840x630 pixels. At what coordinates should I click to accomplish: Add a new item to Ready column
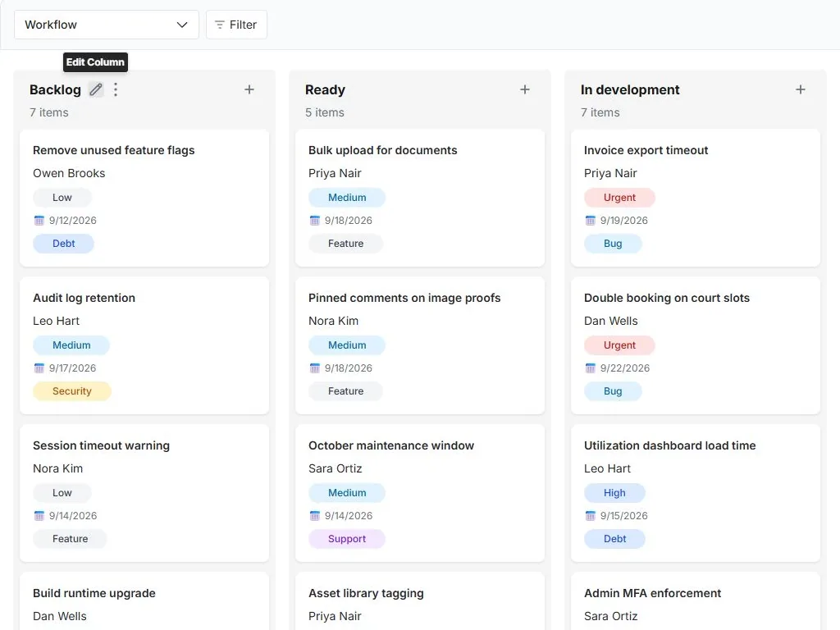525,89
